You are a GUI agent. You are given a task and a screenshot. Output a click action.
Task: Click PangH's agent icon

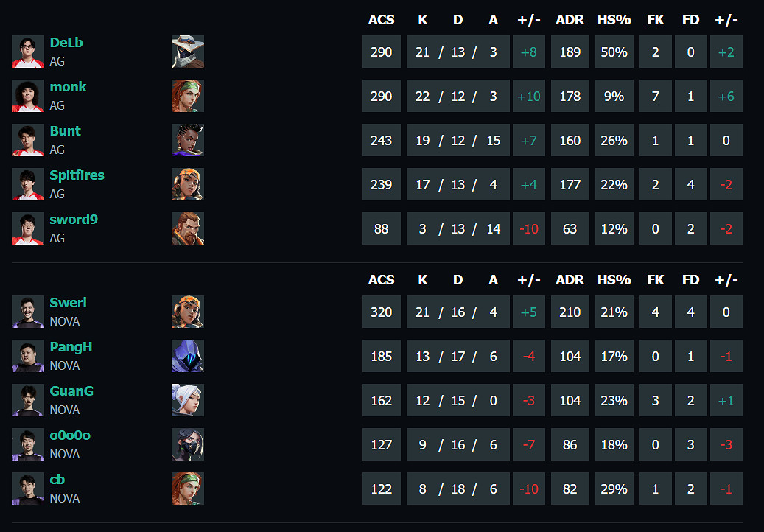click(x=188, y=357)
